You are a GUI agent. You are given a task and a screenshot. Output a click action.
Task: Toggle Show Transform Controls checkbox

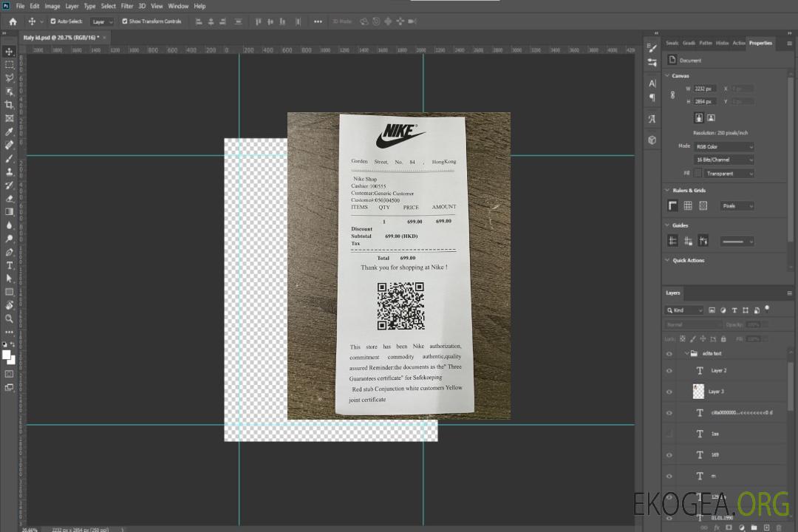[125, 21]
